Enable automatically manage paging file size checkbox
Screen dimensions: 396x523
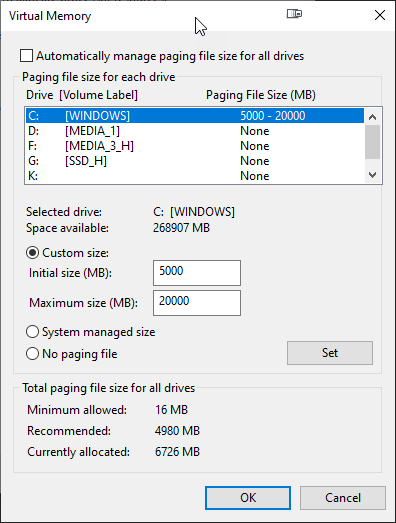(26, 56)
